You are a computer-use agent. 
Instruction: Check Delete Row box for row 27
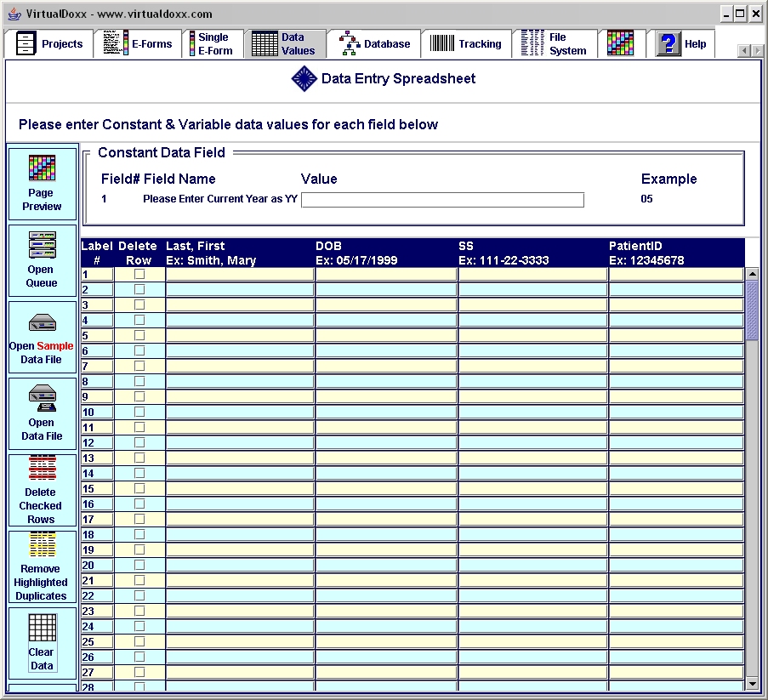(139, 672)
